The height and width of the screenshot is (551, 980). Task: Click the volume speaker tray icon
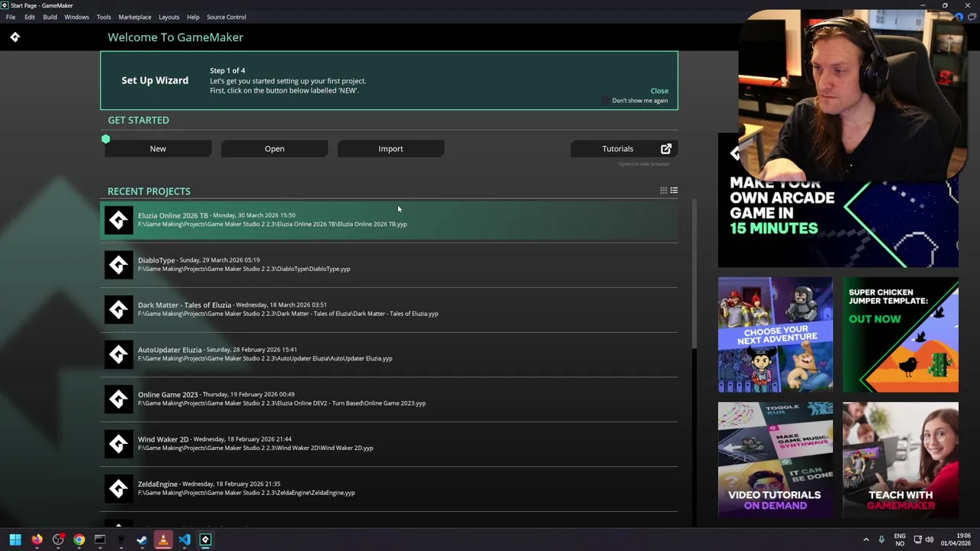[x=929, y=540]
